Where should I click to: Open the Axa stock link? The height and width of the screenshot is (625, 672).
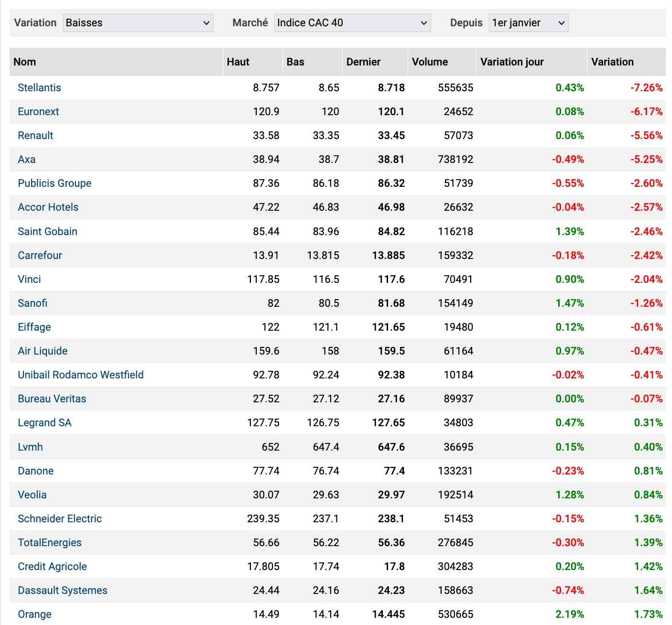(27, 160)
